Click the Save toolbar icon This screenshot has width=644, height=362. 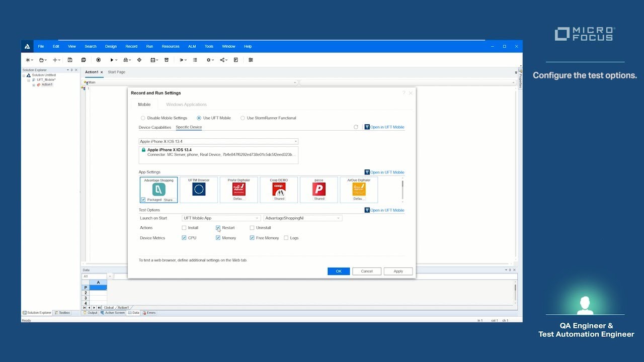[x=70, y=60]
